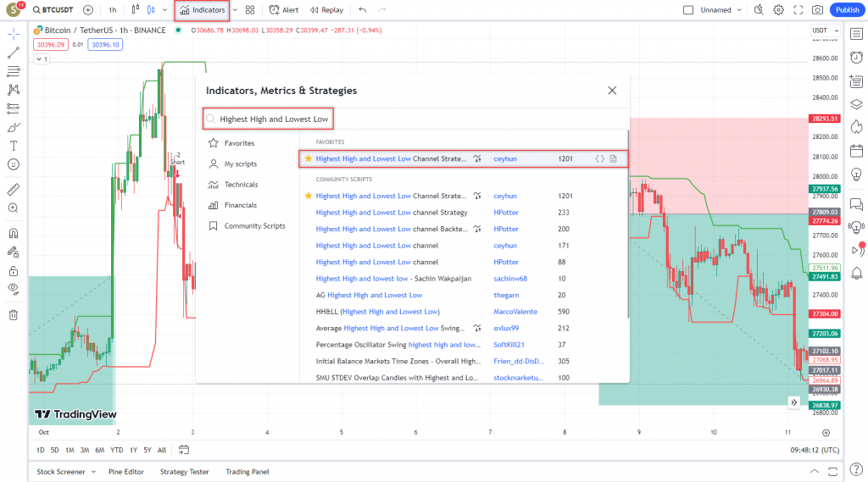Take a chart snapshot with camera icon
Viewport: 868px width, 482px height.
(x=817, y=10)
